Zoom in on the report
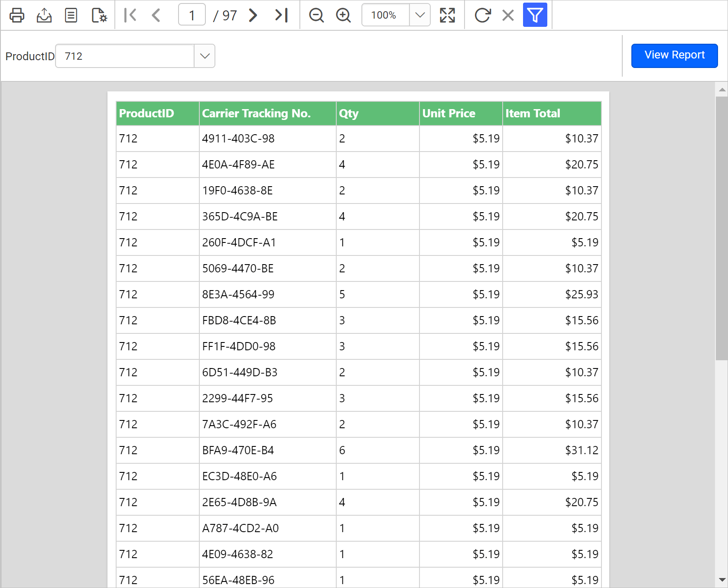The image size is (728, 588). 343,15
